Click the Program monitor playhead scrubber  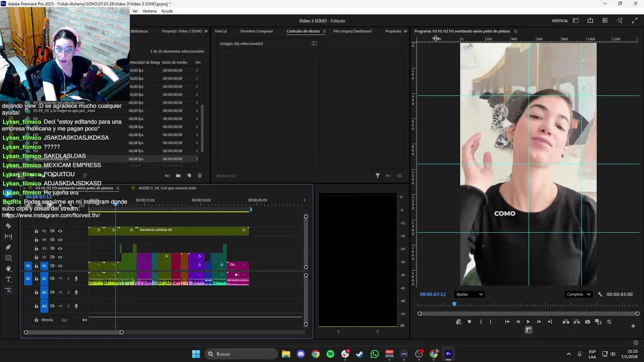pos(454,304)
